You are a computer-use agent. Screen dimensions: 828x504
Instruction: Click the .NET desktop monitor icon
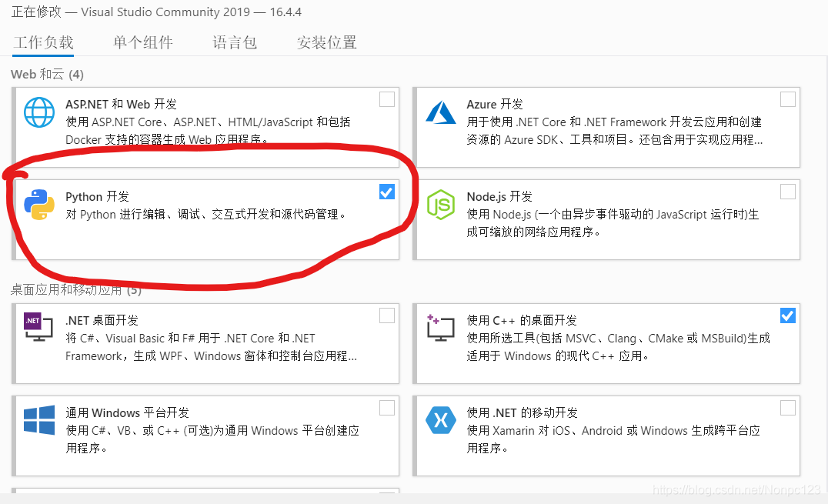click(38, 326)
